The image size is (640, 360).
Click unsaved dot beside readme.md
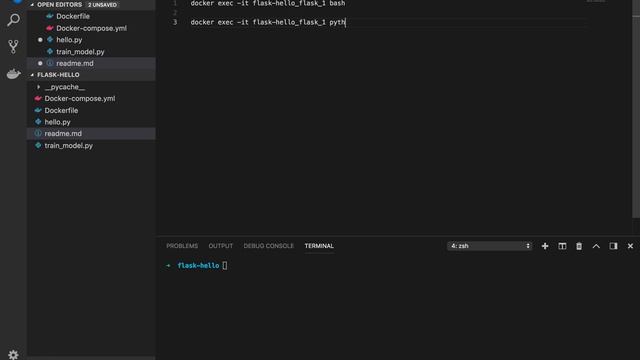click(40, 63)
